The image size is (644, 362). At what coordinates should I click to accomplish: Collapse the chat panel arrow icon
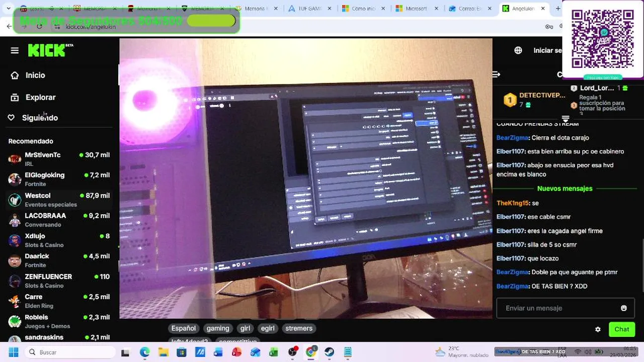[x=496, y=74]
